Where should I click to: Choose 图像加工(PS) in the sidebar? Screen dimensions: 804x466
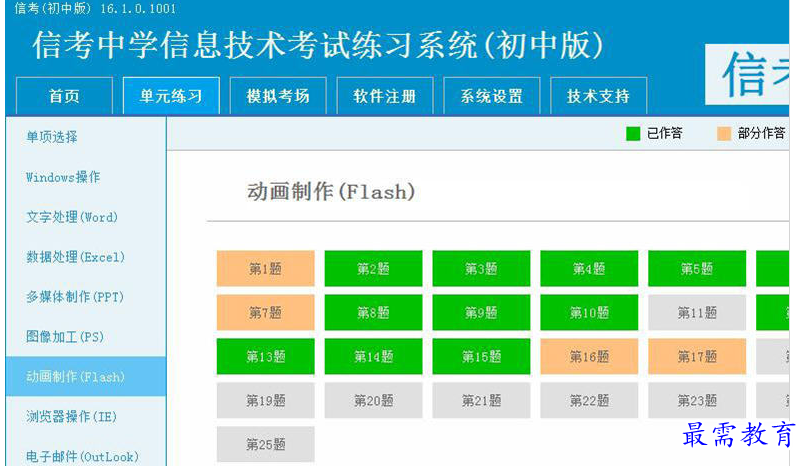[x=86, y=337]
